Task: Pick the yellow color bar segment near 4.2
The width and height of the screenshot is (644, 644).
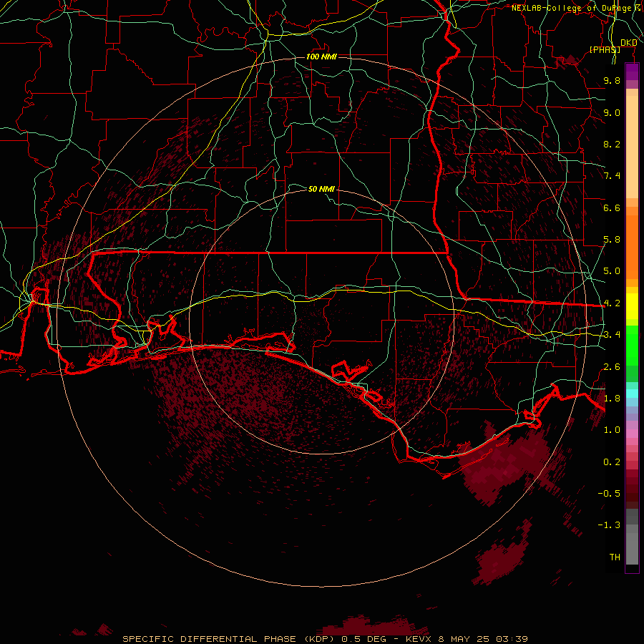Action: [632, 306]
